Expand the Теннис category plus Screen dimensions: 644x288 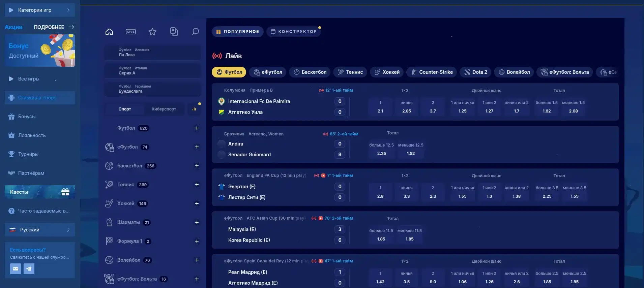[197, 185]
